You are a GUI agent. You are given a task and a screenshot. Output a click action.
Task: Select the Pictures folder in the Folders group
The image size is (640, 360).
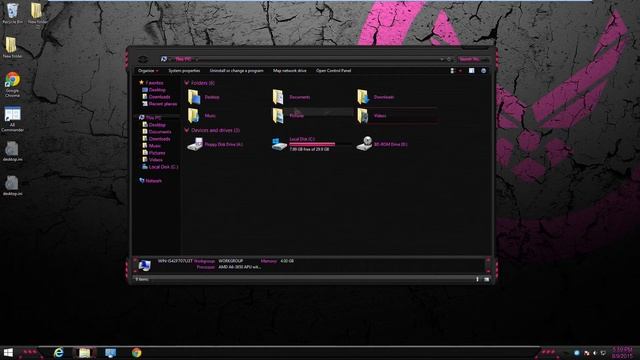288,116
